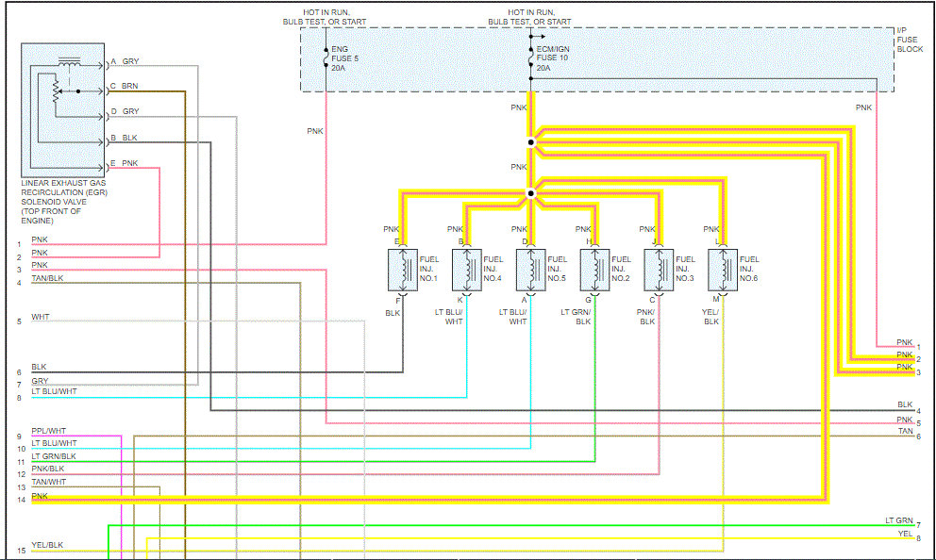Image resolution: width=936 pixels, height=560 pixels.
Task: Click LT GRN label at right pin 7
Action: (x=899, y=520)
